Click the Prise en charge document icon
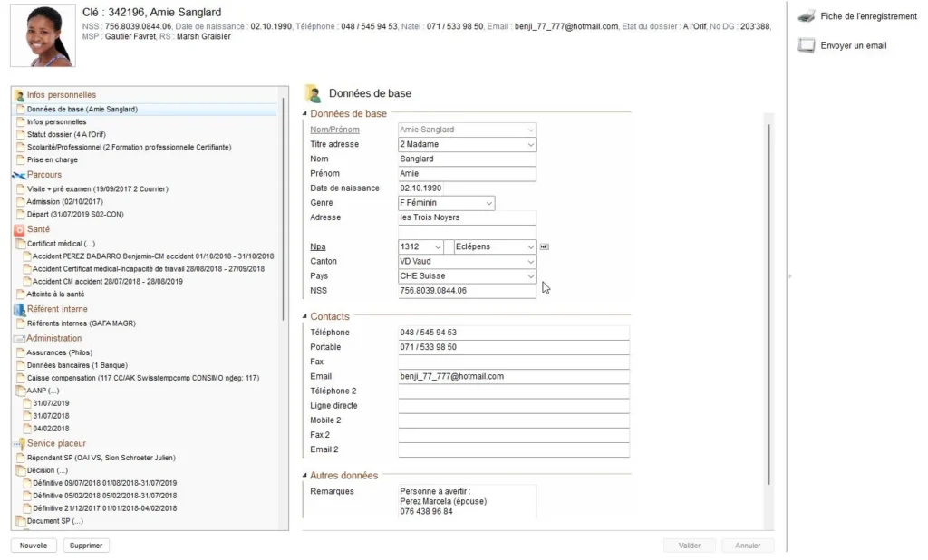928x560 pixels. pos(21,159)
